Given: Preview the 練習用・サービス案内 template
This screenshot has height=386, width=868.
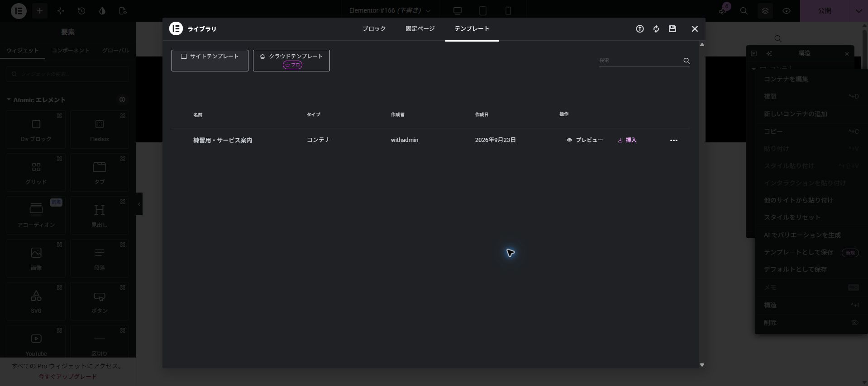Looking at the screenshot, I should [585, 140].
